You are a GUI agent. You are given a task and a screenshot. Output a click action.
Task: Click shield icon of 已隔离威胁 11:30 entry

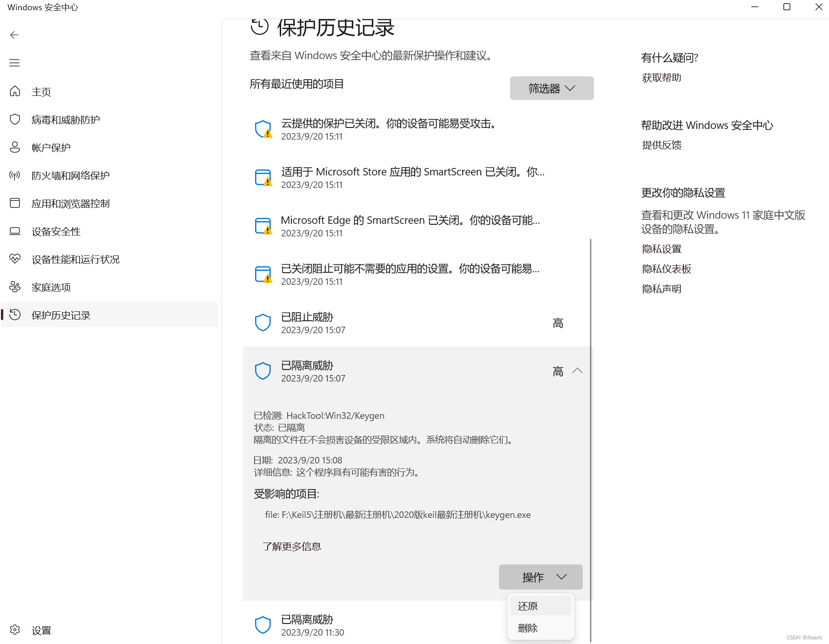(x=263, y=625)
